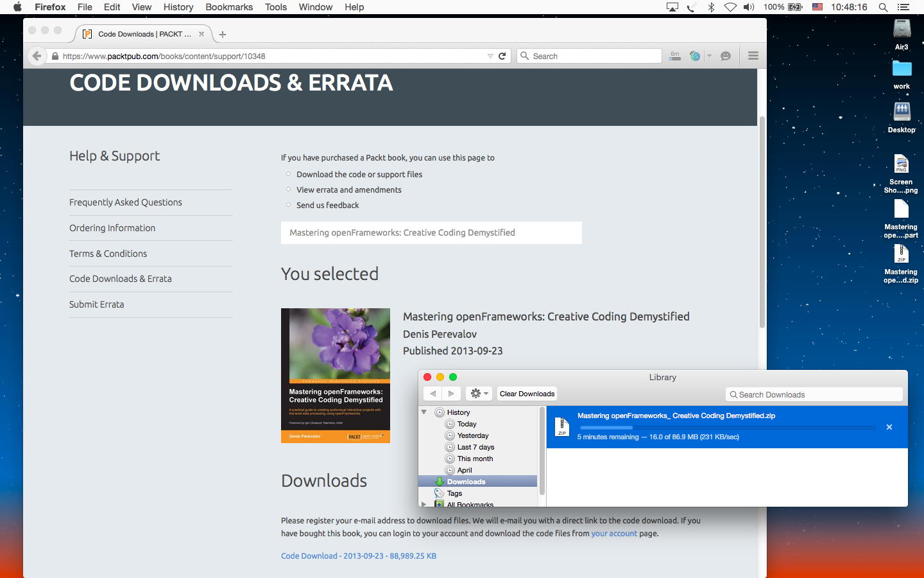The height and width of the screenshot is (578, 924).
Task: Open Notification Center from the menu bar
Action: pos(903,7)
